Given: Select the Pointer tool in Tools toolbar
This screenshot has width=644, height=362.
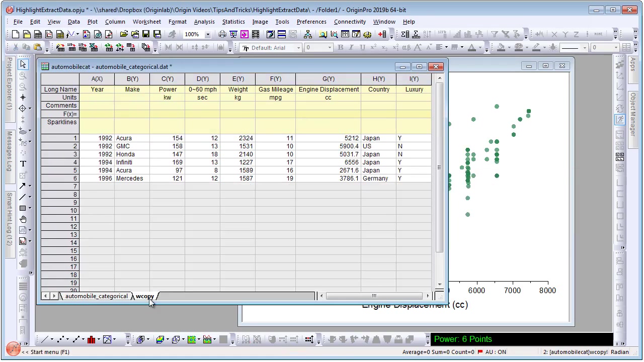Looking at the screenshot, I should coord(23,64).
